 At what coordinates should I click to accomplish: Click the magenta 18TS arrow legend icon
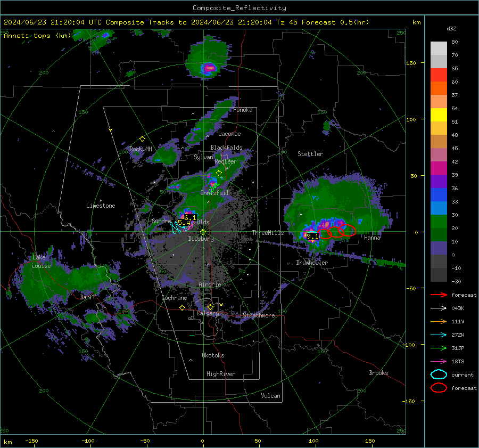439,362
